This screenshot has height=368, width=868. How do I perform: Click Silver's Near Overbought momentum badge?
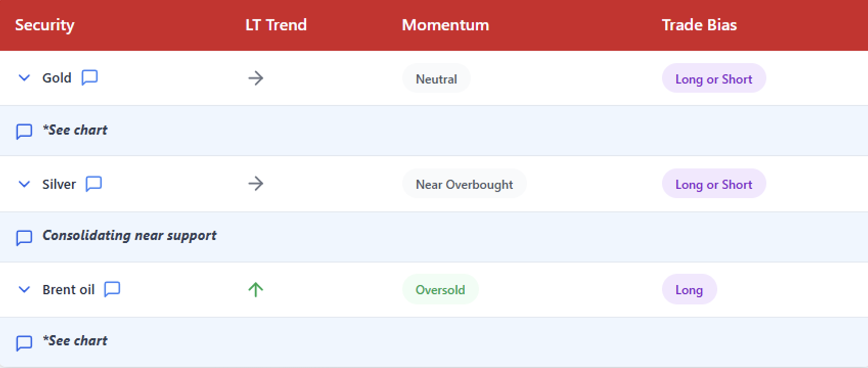click(x=464, y=184)
